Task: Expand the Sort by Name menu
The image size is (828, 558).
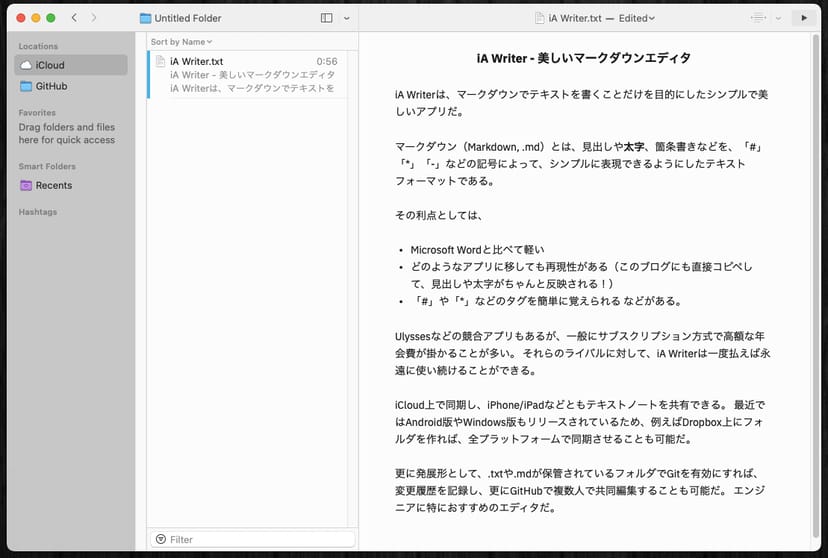Action: [181, 42]
